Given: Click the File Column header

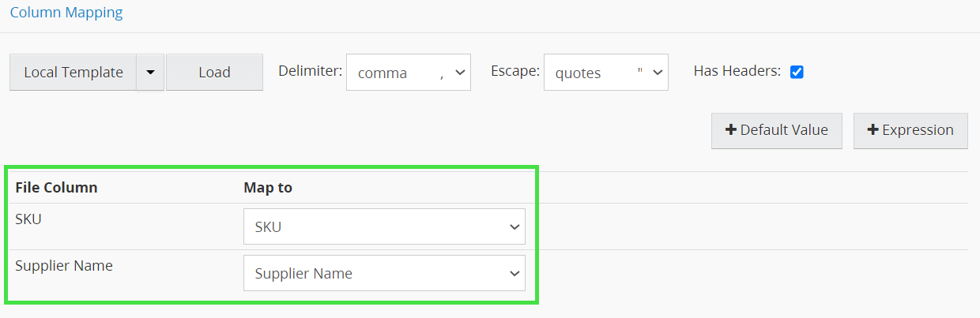Looking at the screenshot, I should pos(56,188).
